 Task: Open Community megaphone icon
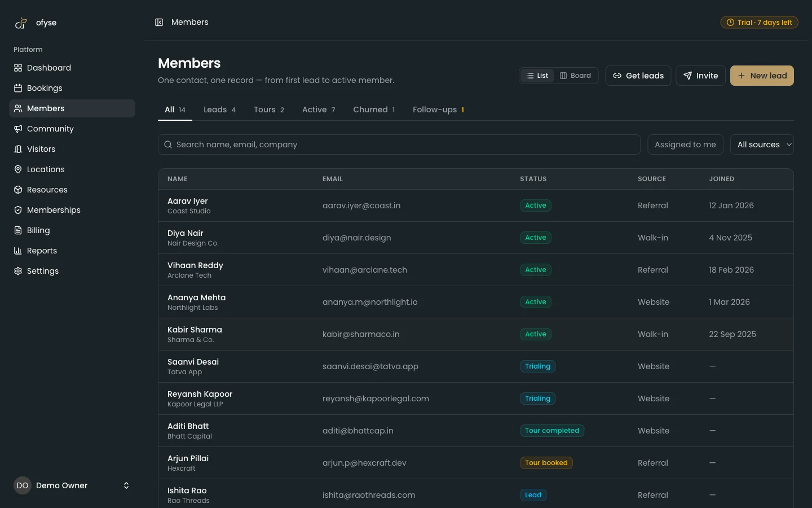(x=18, y=129)
